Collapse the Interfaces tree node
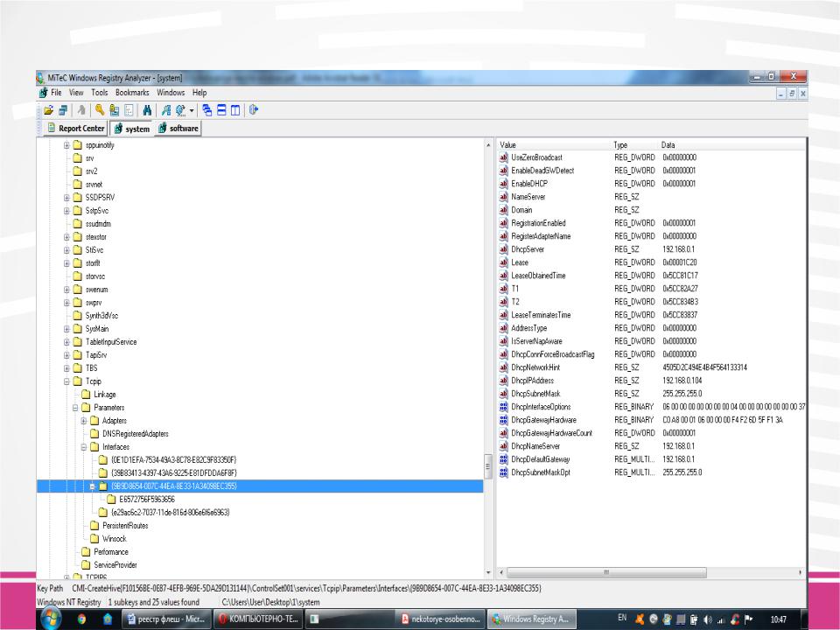 (x=84, y=447)
